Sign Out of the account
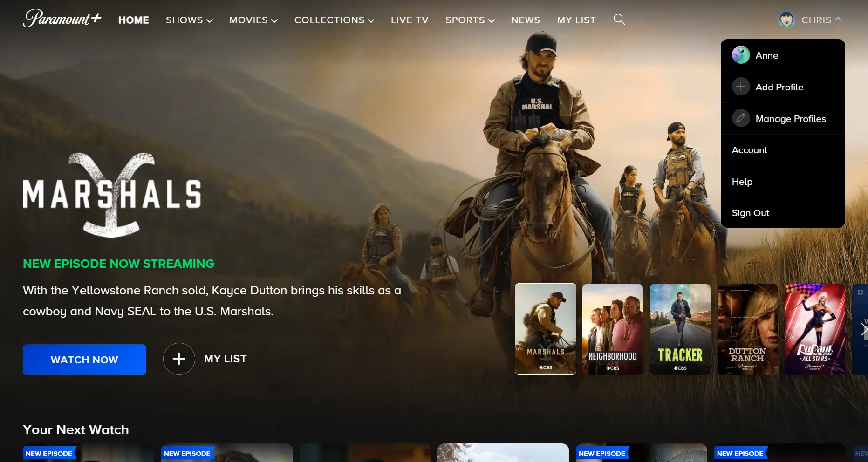 pyautogui.click(x=783, y=213)
